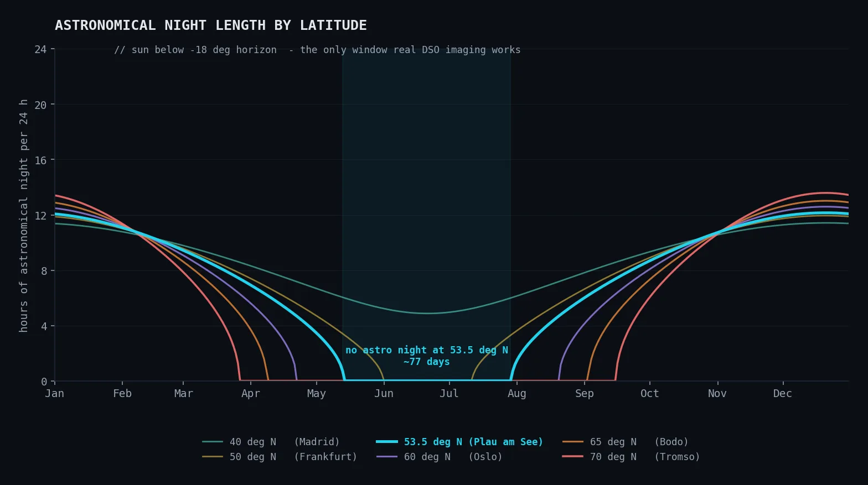
Task: Click the '4' y-axis tick label
Action: [x=44, y=326]
